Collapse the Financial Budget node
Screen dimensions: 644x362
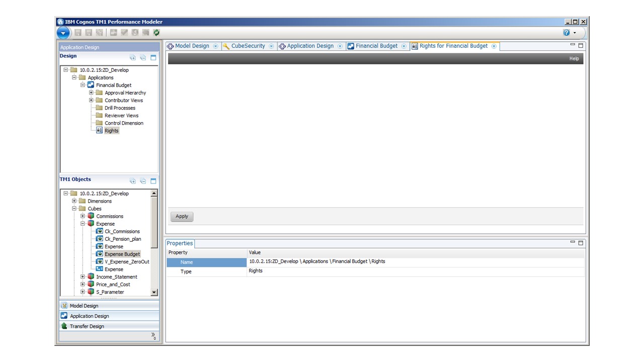pyautogui.click(x=83, y=85)
